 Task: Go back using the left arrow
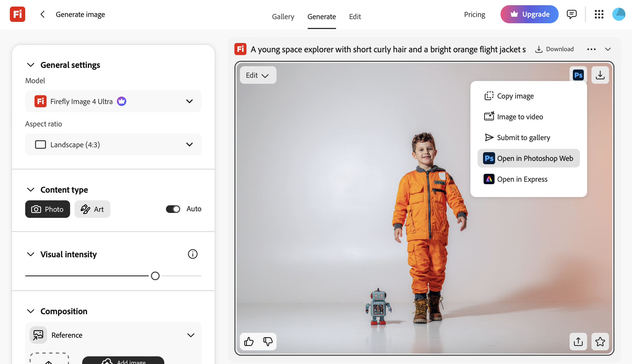point(42,14)
